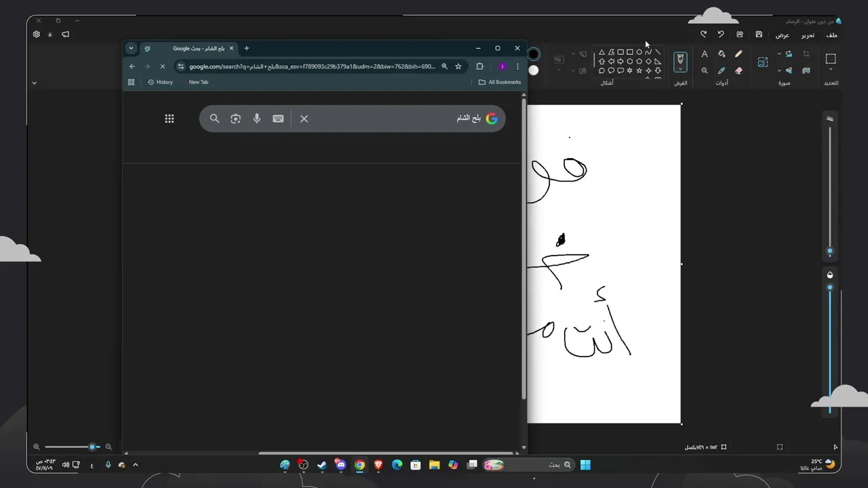
Task: Show hidden system tray icons
Action: 136,465
